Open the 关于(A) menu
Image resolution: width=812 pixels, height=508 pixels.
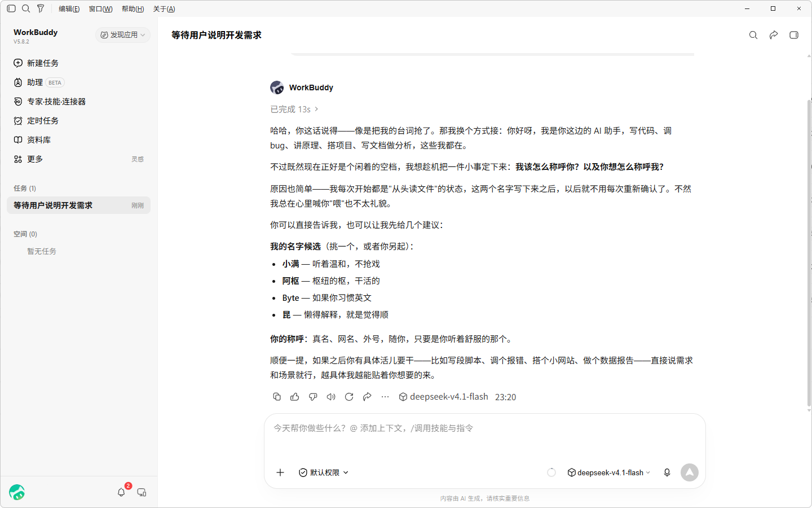[164, 9]
